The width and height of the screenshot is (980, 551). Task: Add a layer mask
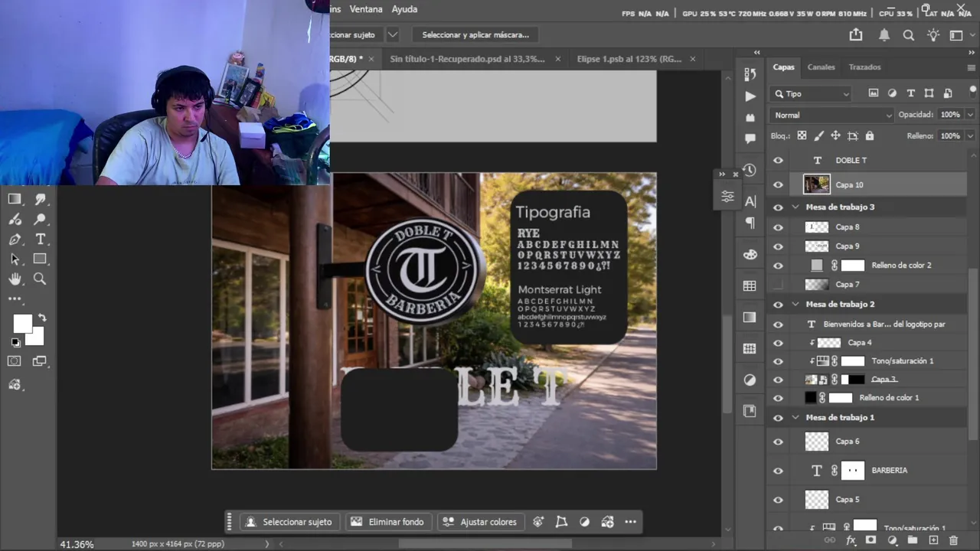[871, 540]
